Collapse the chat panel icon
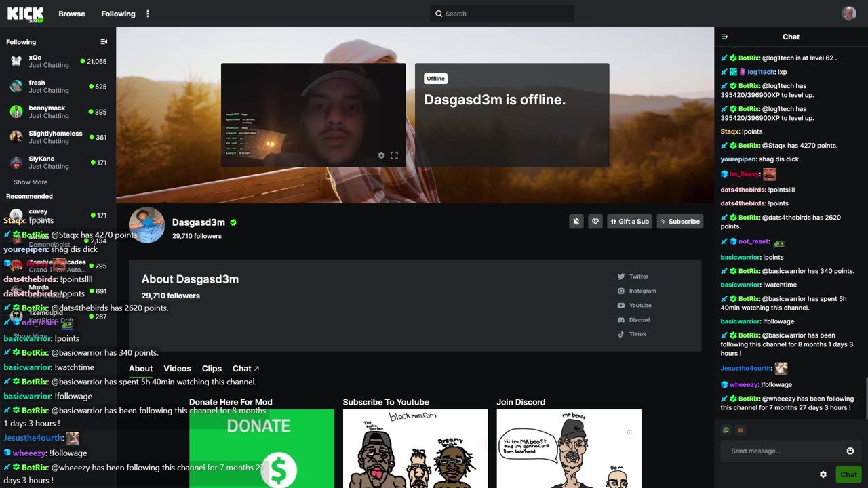Screen dimensions: 868x488 tap(724, 37)
